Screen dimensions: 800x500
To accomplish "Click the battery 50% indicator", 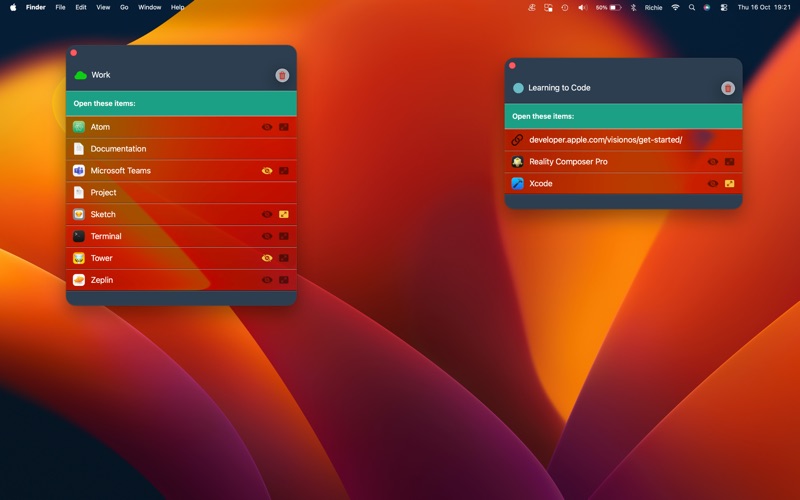I will pyautogui.click(x=608, y=8).
